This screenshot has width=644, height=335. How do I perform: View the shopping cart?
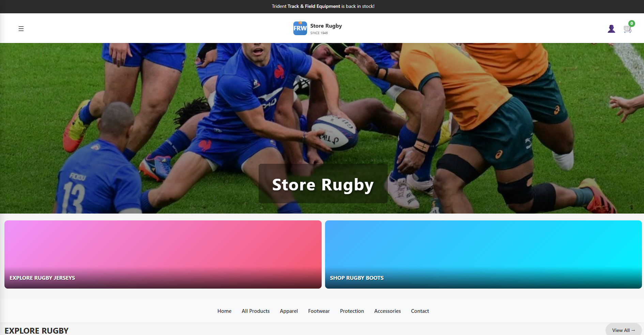(628, 30)
